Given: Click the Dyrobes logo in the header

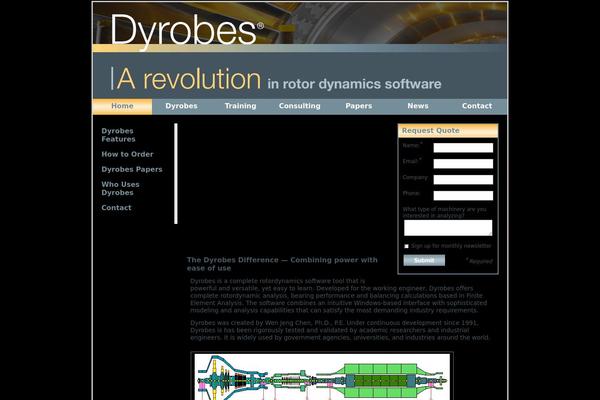Looking at the screenshot, I should tap(187, 31).
